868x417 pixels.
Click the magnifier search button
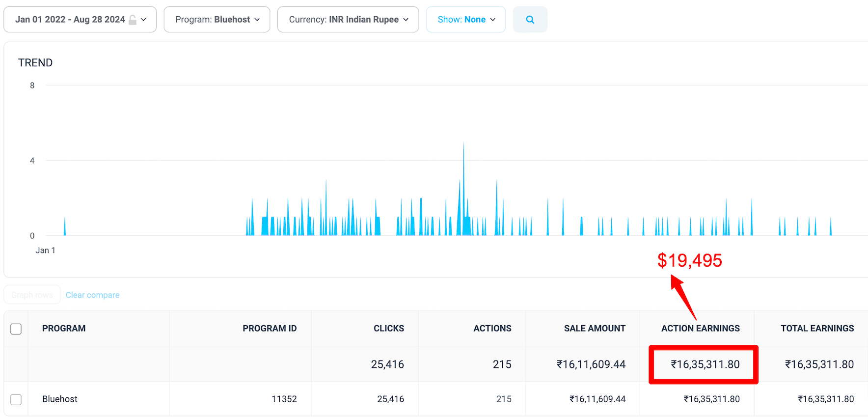[x=530, y=20]
